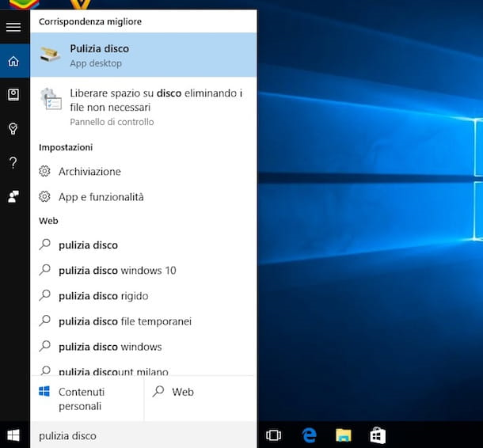
Task: Launch Pulizia disco desktop app
Action: 143,55
